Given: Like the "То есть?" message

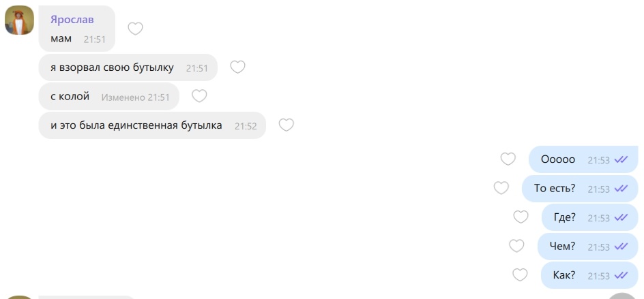Looking at the screenshot, I should [x=501, y=188].
